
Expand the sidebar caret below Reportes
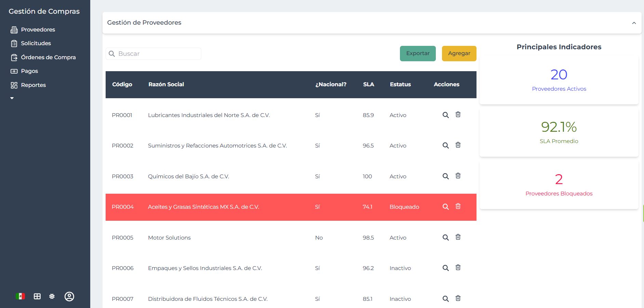(x=12, y=98)
